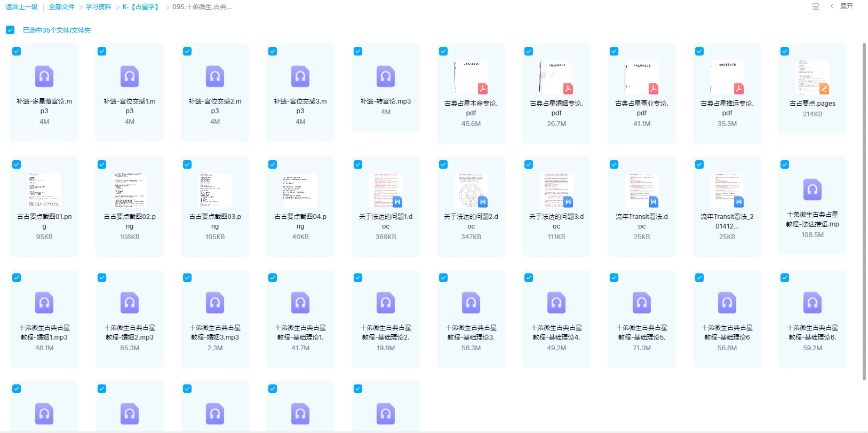Open image thumbnail 古占要点截图01.png
Viewport: 868px width, 433px height.
click(44, 191)
